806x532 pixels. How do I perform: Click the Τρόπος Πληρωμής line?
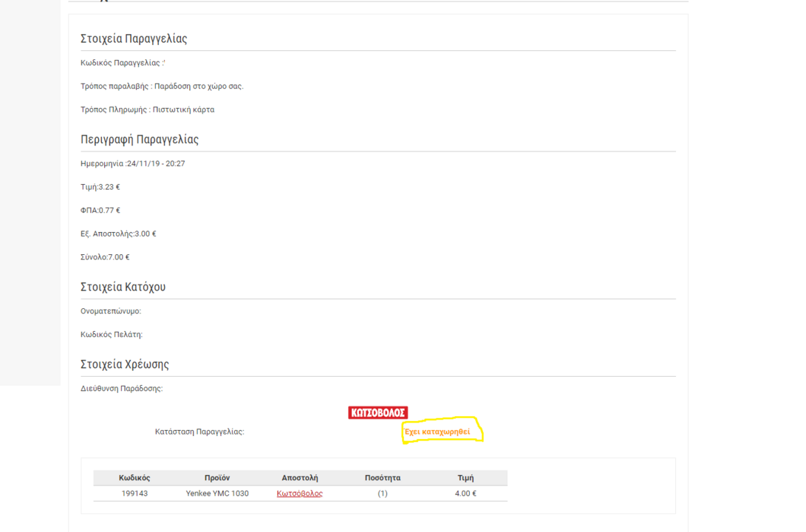[148, 110]
